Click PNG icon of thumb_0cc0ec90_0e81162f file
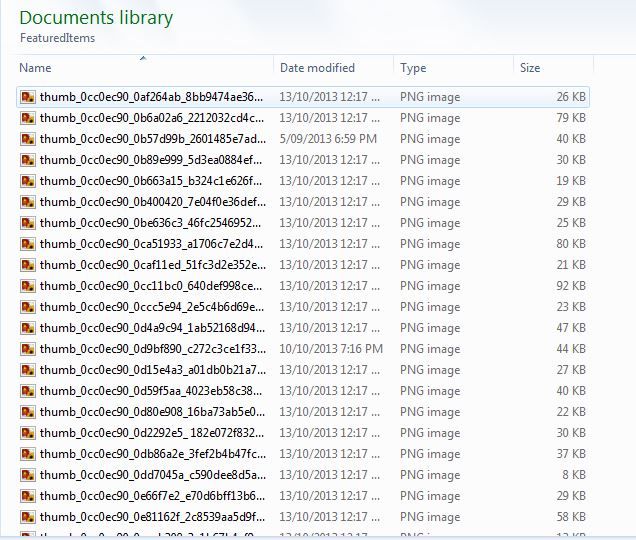This screenshot has height=540, width=636. click(x=28, y=517)
